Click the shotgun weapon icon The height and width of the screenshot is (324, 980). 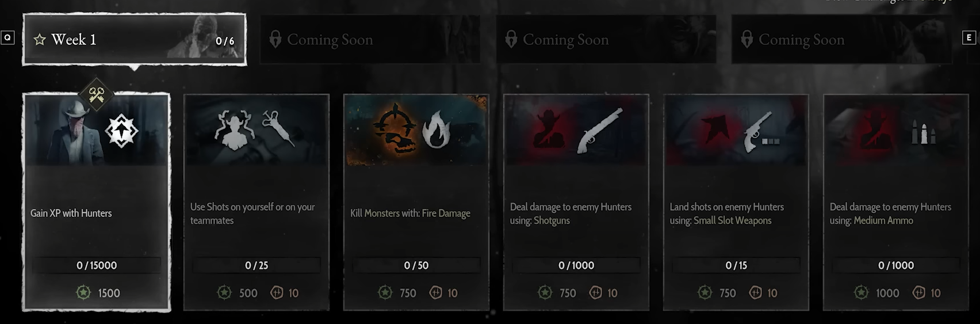click(600, 130)
